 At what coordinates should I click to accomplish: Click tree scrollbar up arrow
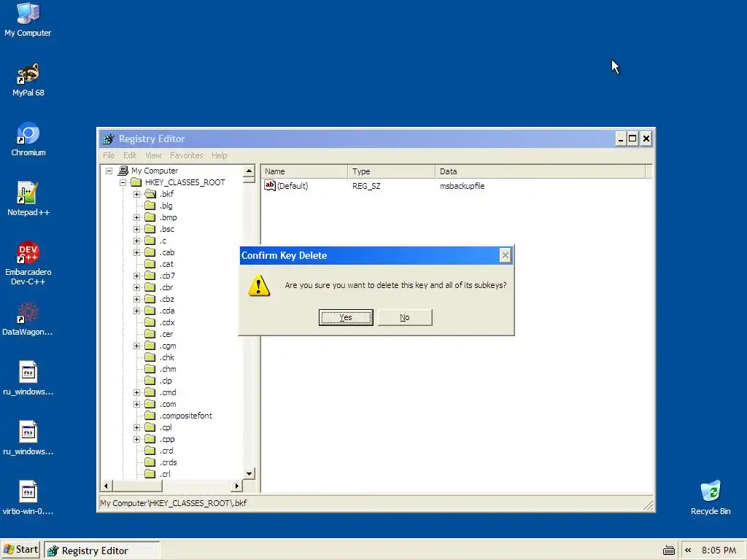click(x=249, y=171)
